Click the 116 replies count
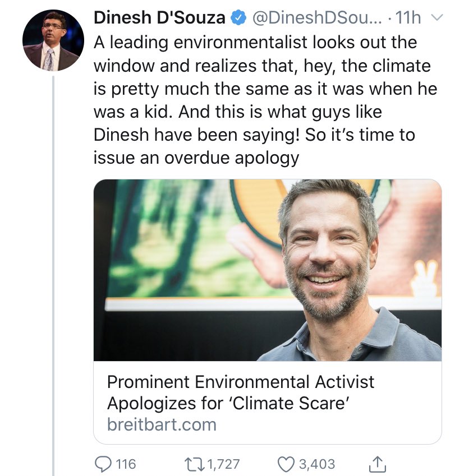The image size is (464, 476). click(x=126, y=464)
